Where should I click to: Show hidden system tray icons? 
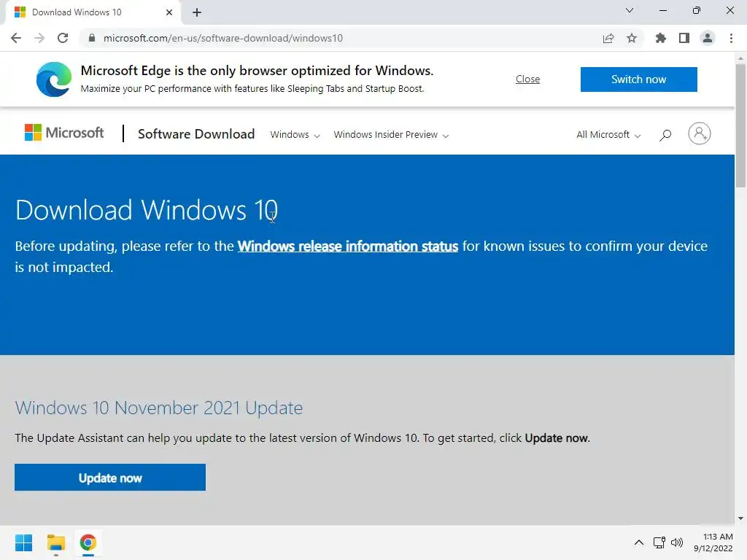(x=639, y=542)
